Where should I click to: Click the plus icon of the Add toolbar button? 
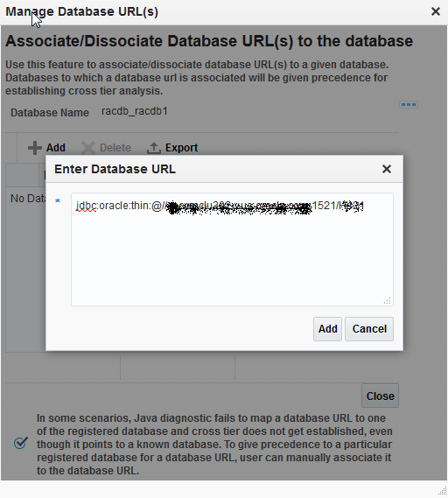point(35,148)
